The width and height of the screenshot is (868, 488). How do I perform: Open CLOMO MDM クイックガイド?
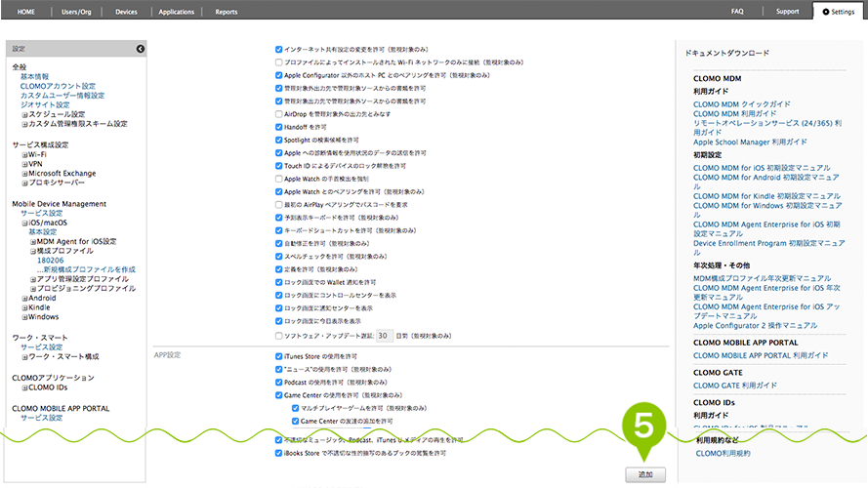point(742,104)
